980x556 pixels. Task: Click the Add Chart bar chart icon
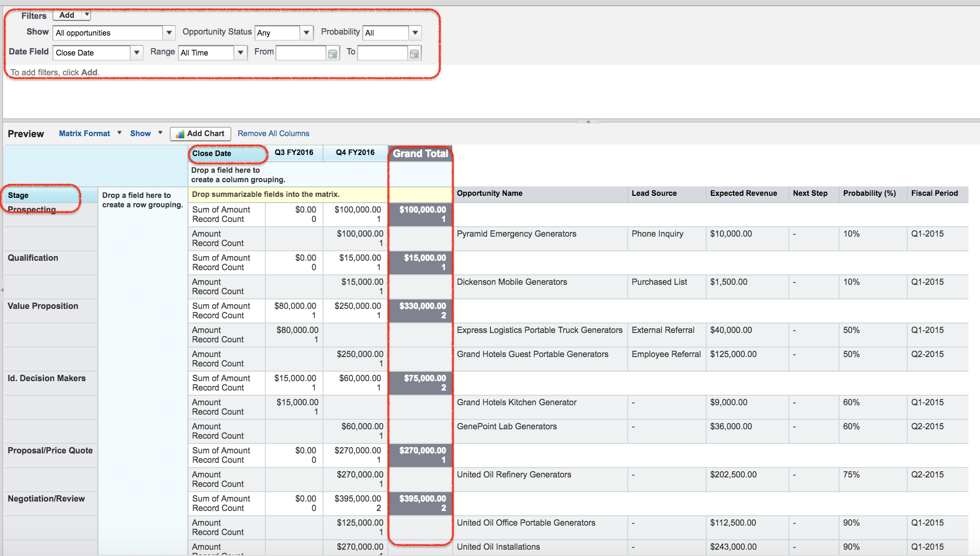pyautogui.click(x=180, y=134)
